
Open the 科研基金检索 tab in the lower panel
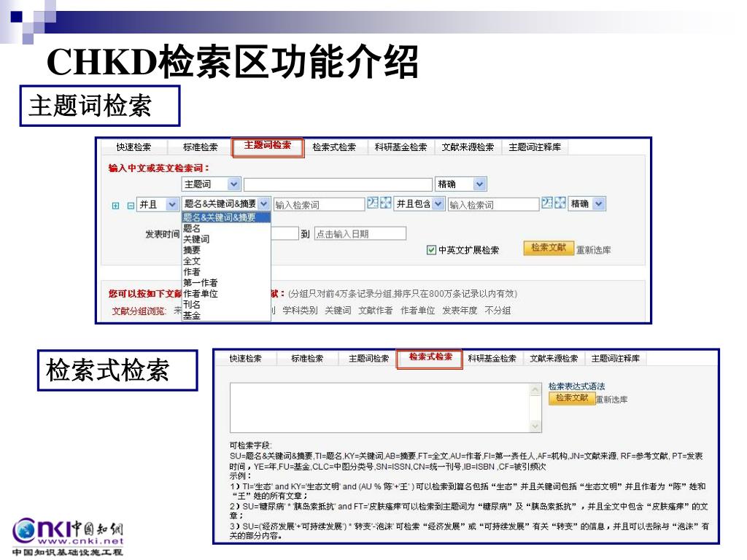click(492, 359)
